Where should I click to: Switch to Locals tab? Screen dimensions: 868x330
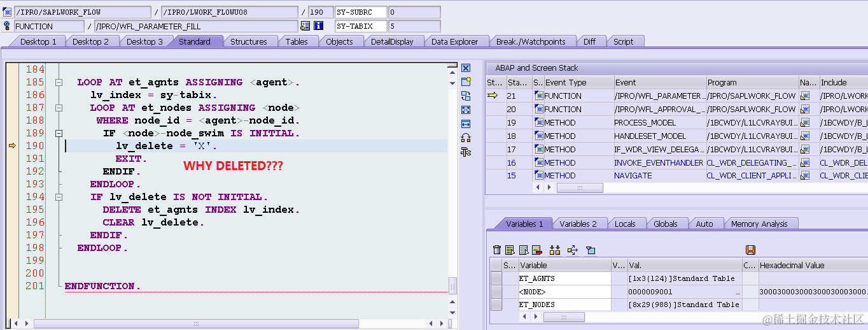625,224
